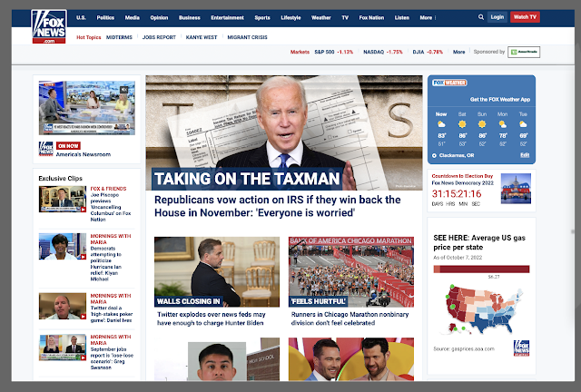Open Fox Nation from the nav bar

pyautogui.click(x=371, y=17)
